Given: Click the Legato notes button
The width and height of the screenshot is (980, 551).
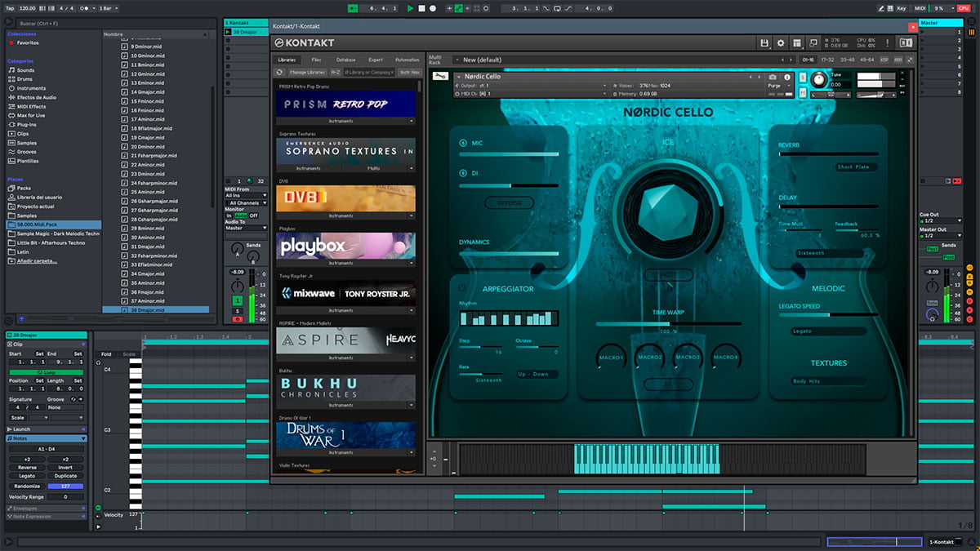Looking at the screenshot, I should [x=26, y=475].
